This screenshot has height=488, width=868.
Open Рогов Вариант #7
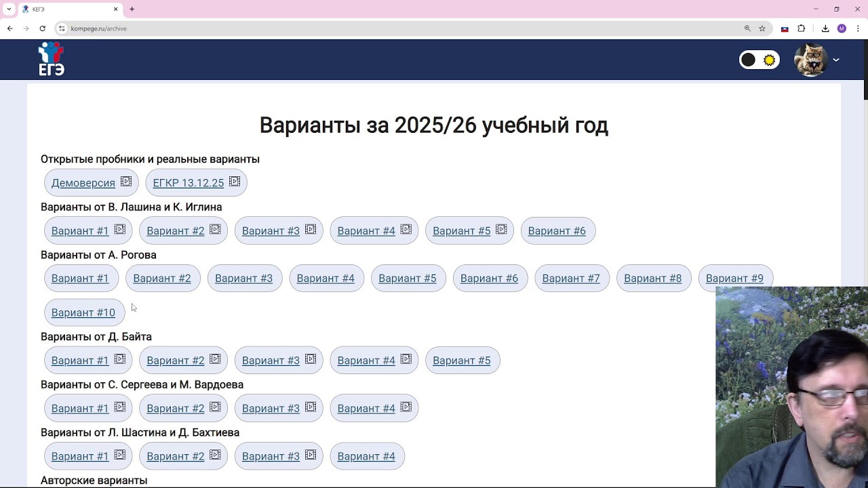[x=571, y=279]
